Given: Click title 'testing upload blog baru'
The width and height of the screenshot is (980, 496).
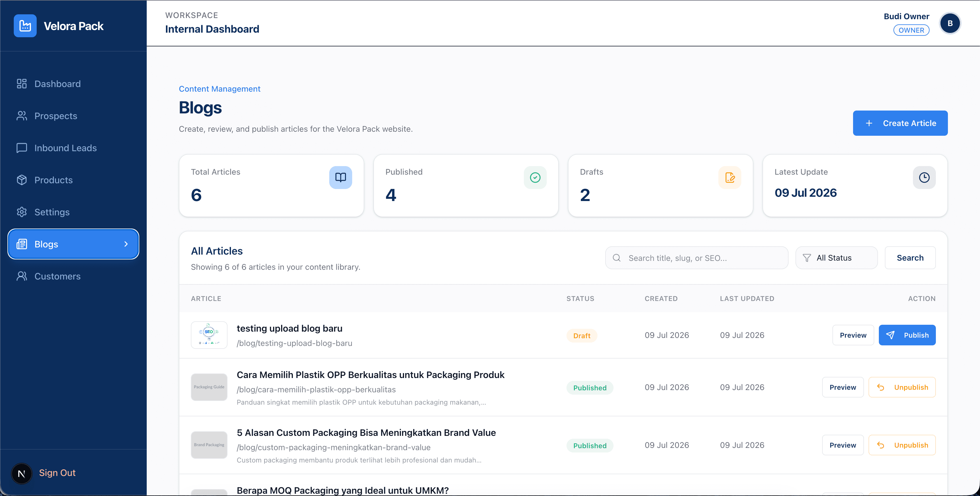Looking at the screenshot, I should [x=289, y=328].
